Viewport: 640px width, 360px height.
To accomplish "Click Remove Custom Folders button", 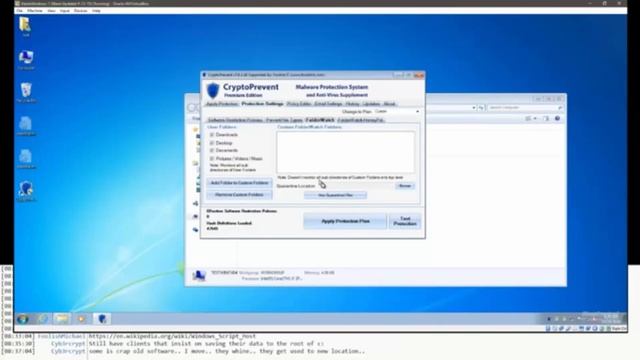I will tap(240, 195).
